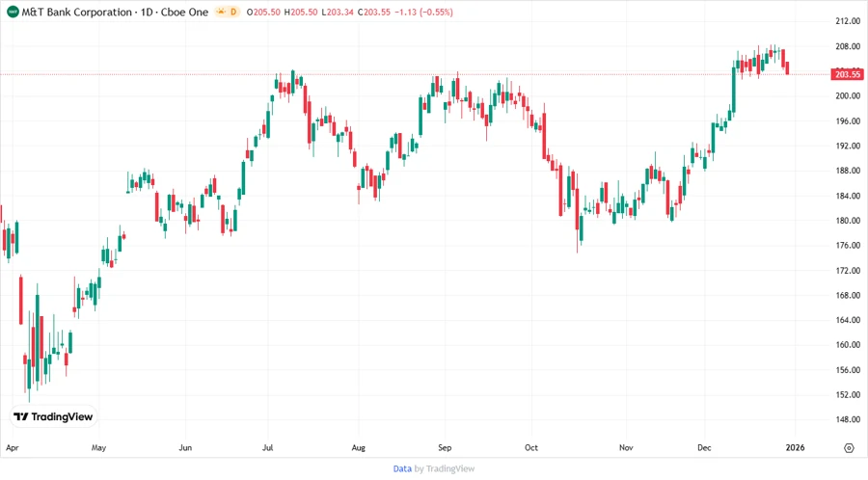
Task: Click the 172.00 price axis label
Action: (x=848, y=271)
